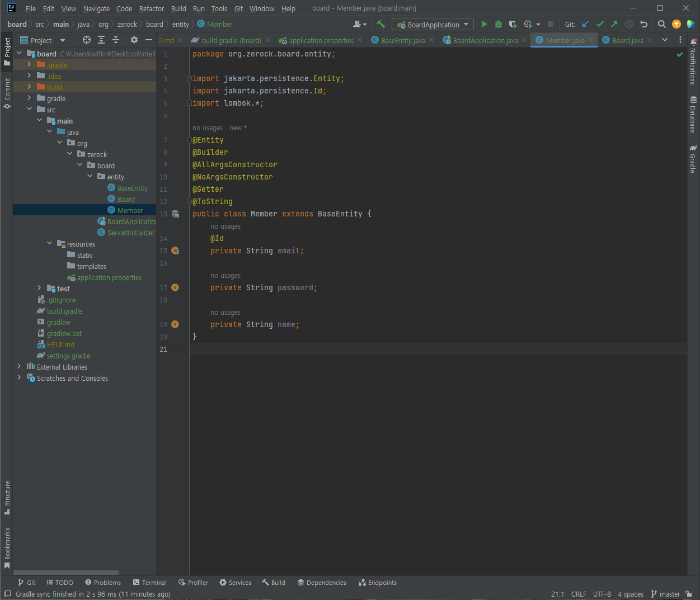Expand the test folder

tap(39, 288)
